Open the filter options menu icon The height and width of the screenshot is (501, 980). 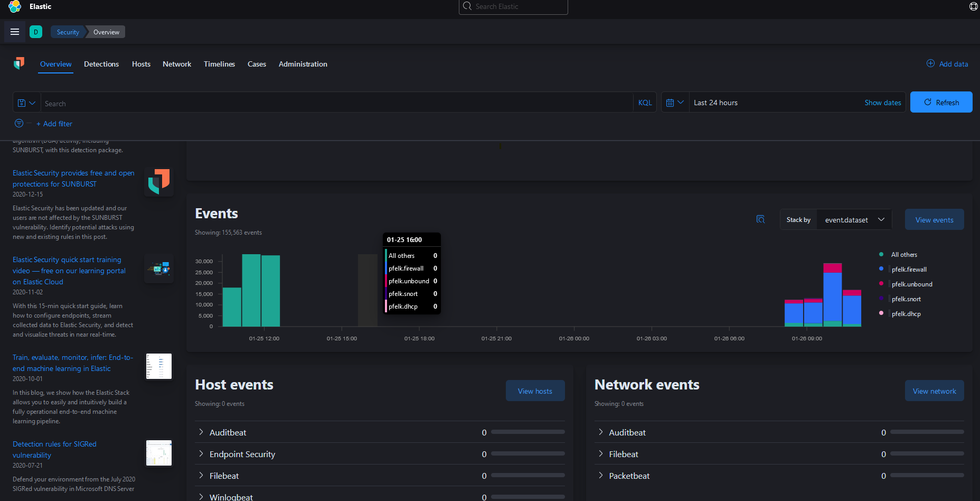pos(19,123)
